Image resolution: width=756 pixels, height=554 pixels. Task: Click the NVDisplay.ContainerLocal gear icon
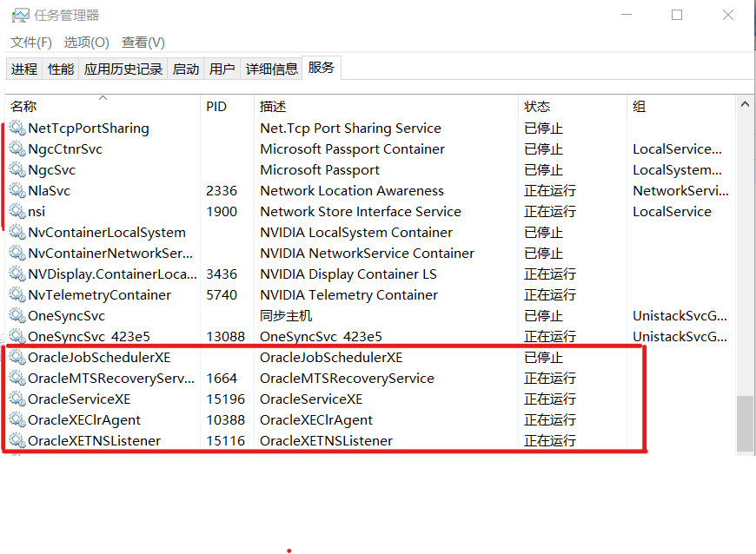pos(17,274)
